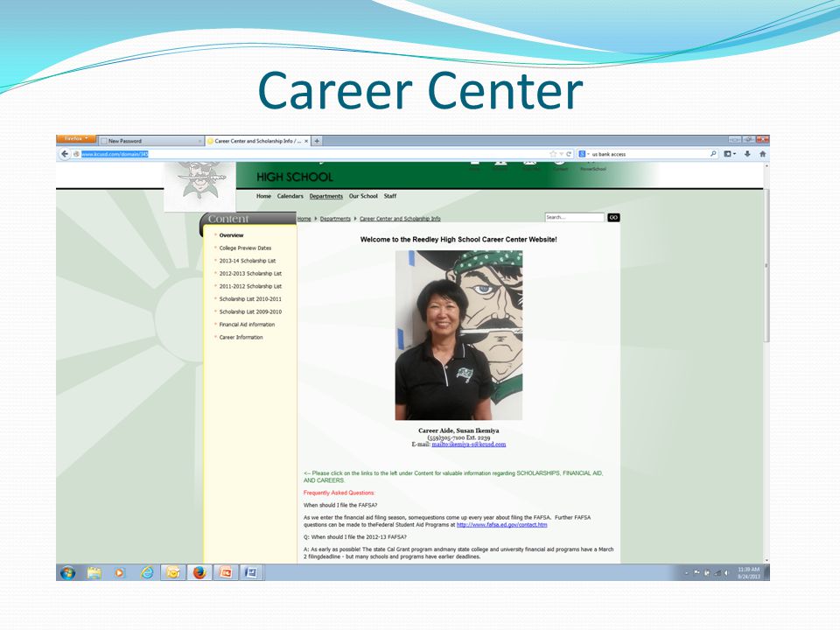Open the Our School menu
Image resolution: width=840 pixels, height=630 pixels.
coord(363,196)
